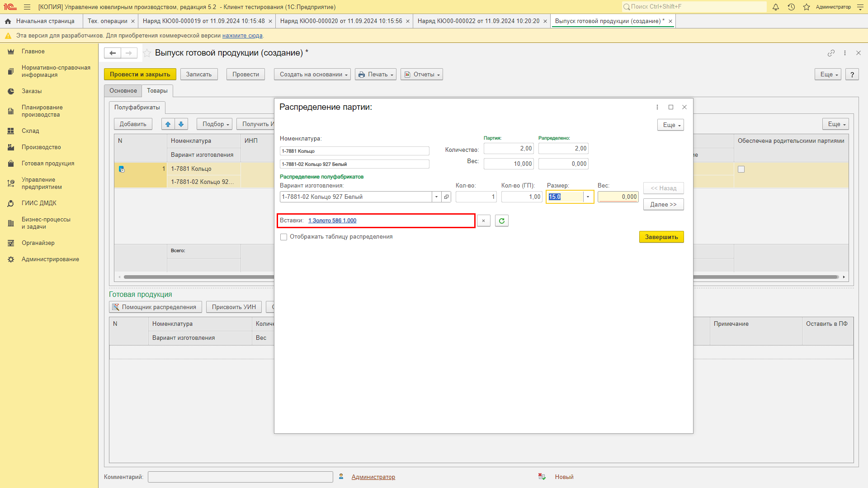Switch to Наряд КЮ00-000020 tab

click(341, 21)
